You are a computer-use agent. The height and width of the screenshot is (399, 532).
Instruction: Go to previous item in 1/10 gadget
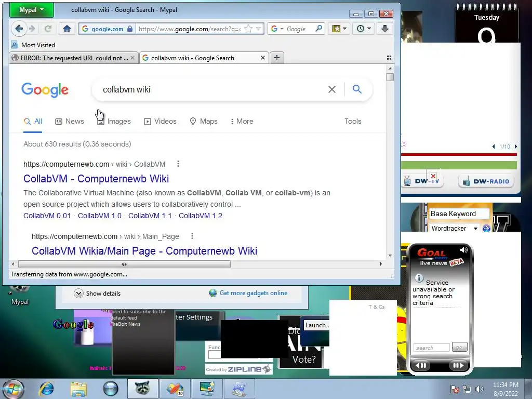tap(494, 147)
